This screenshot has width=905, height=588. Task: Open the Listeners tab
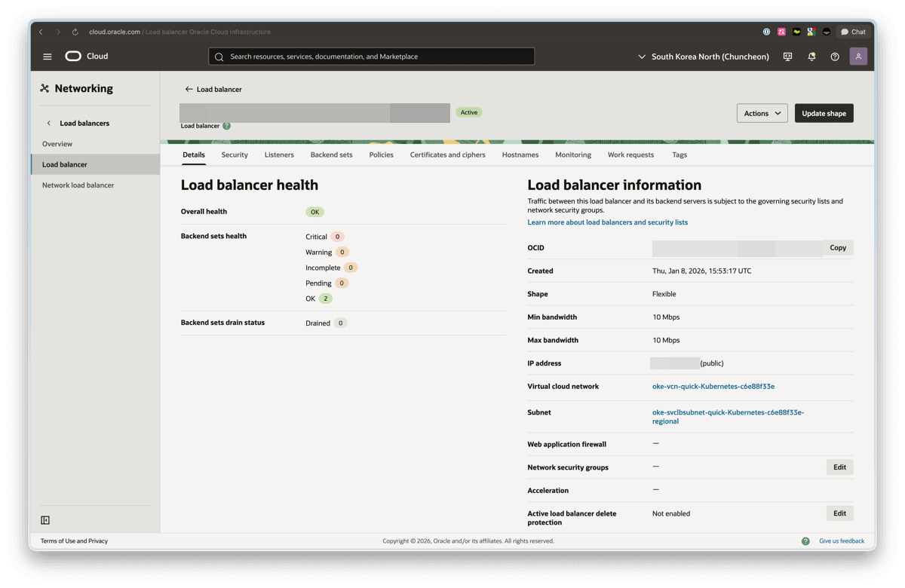click(x=279, y=155)
